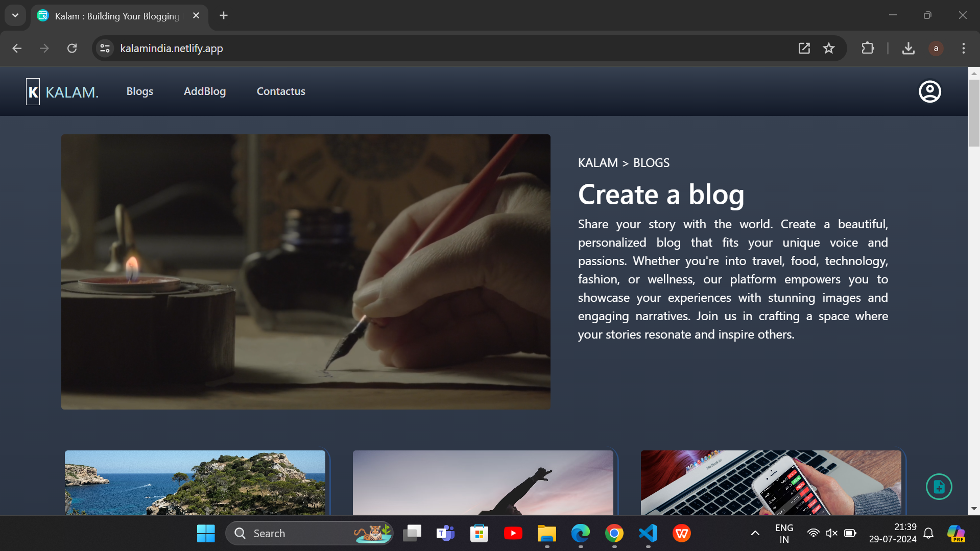Click the Kalam K logo
This screenshot has width=980, height=551.
pyautogui.click(x=33, y=92)
